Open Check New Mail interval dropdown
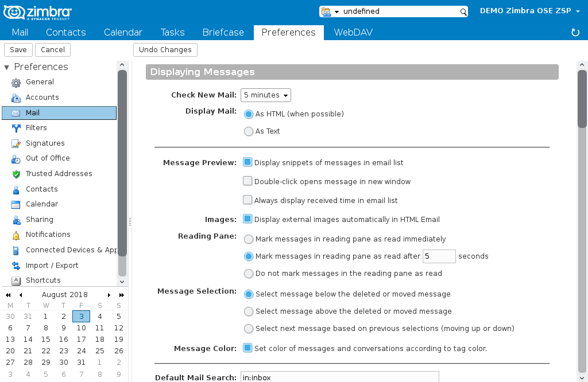The height and width of the screenshot is (382, 588). (x=265, y=95)
